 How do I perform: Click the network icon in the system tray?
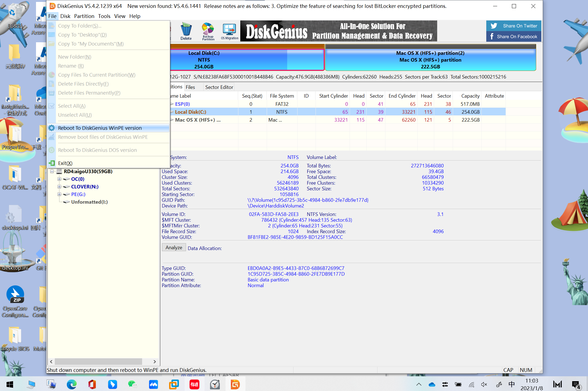472,384
